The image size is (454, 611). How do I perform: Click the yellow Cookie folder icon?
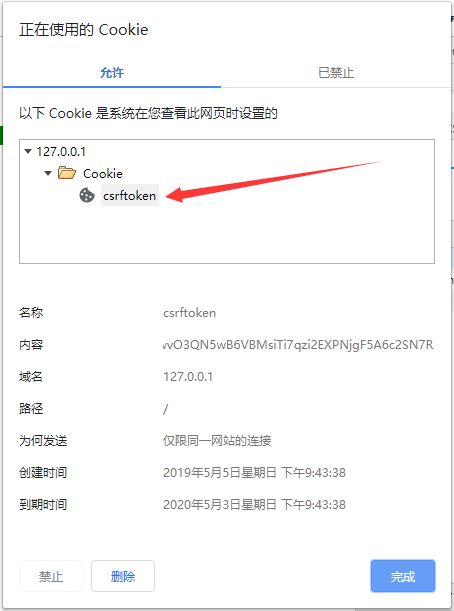pos(67,173)
